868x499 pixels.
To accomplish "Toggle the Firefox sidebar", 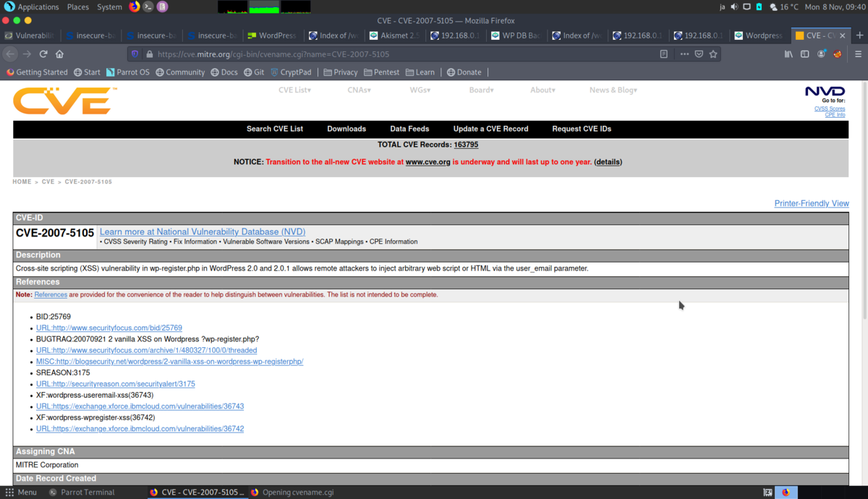I will click(x=804, y=54).
